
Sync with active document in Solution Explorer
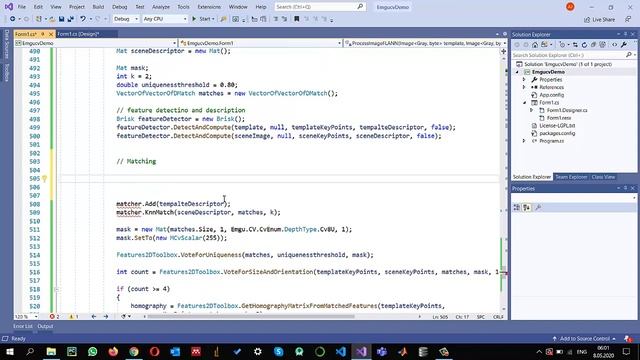tap(575, 45)
